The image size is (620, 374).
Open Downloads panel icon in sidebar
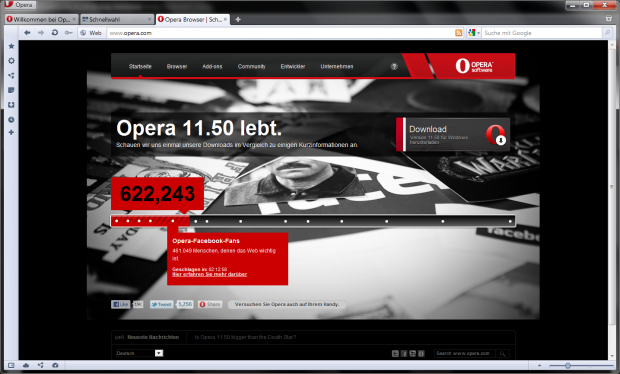(11, 105)
